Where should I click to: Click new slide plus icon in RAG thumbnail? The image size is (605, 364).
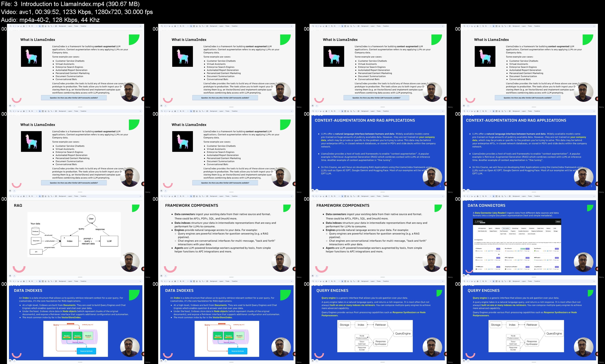(x=14, y=196)
